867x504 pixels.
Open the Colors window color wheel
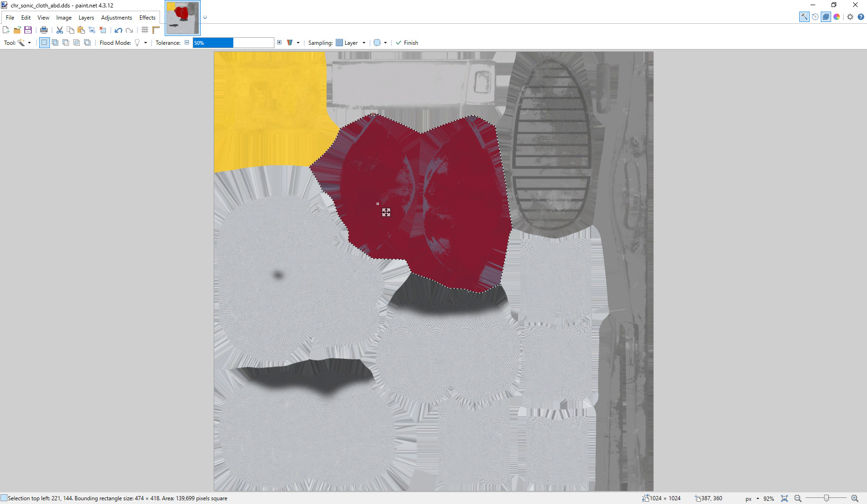click(x=837, y=17)
